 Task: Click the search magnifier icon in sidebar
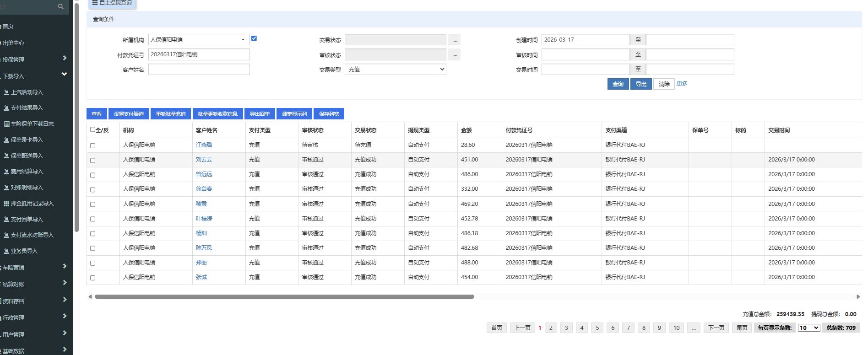[60, 6]
